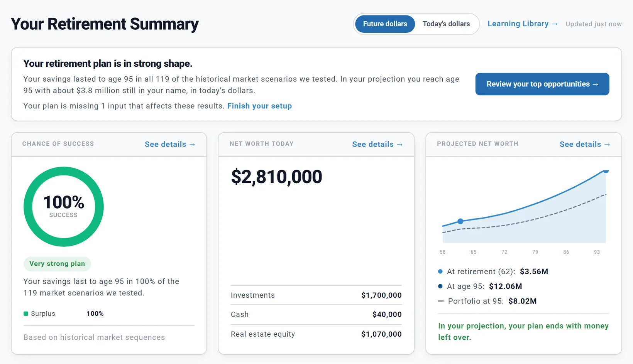Click Based on historical market sequences note
Image resolution: width=633 pixels, height=364 pixels.
(x=94, y=337)
